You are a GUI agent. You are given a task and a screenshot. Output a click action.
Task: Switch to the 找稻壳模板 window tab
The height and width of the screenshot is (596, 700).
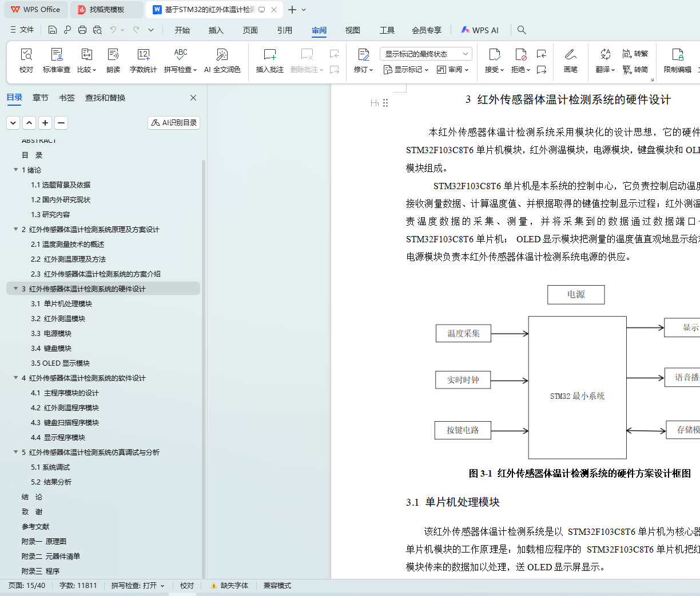106,10
